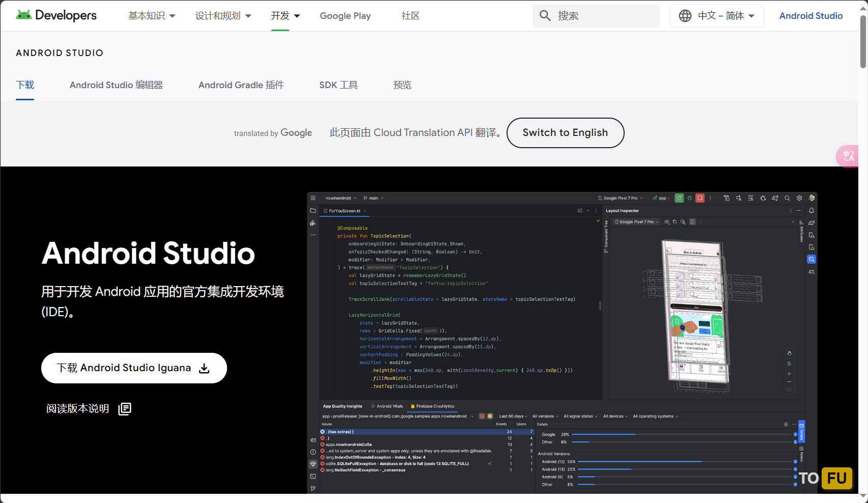Screen dimensions: 868x503
Task: Click the Google Play nav link
Action: click(345, 16)
